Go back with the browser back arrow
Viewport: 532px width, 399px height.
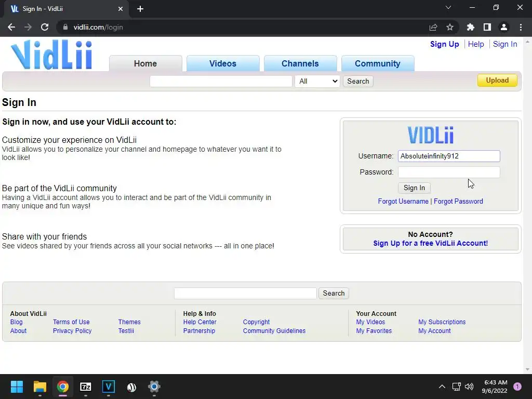point(11,27)
